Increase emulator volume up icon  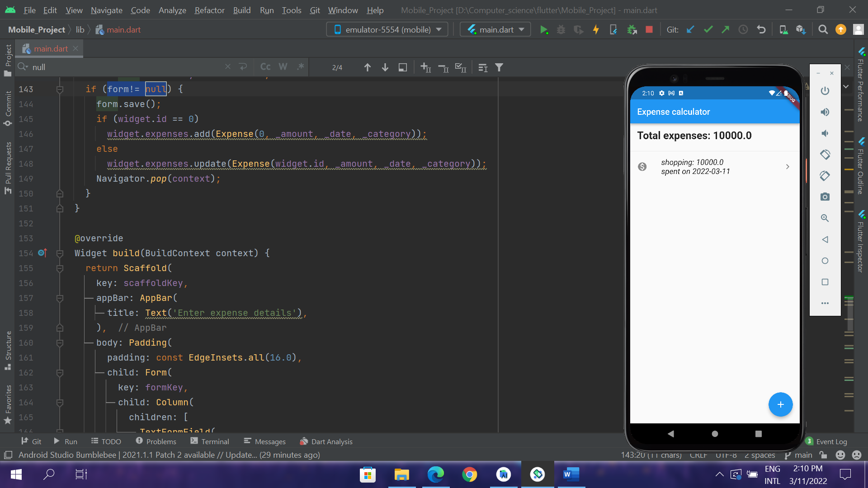pyautogui.click(x=825, y=112)
